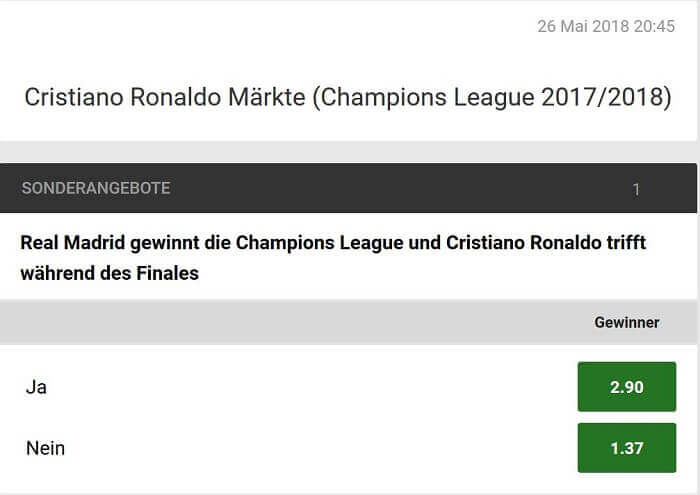Image resolution: width=700 pixels, height=495 pixels.
Task: Click the dark SONDERANGEBOTE bar
Action: pos(348,188)
